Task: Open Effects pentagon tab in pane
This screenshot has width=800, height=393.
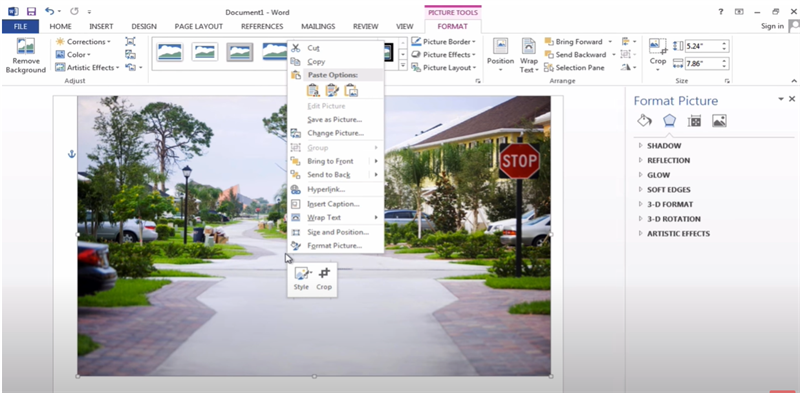Action: [669, 121]
